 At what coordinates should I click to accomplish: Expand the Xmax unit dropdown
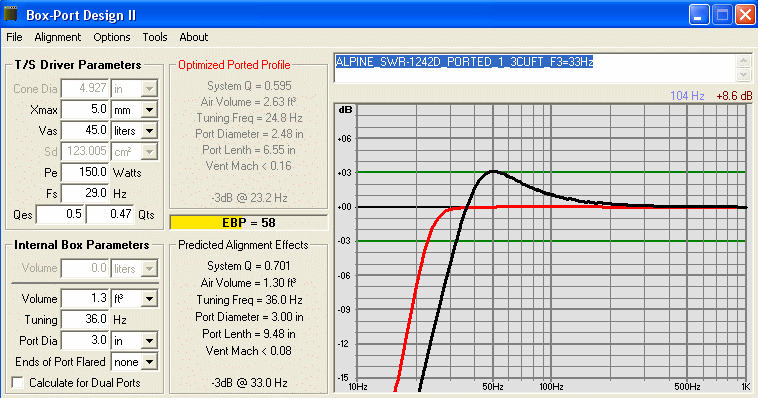[149, 110]
